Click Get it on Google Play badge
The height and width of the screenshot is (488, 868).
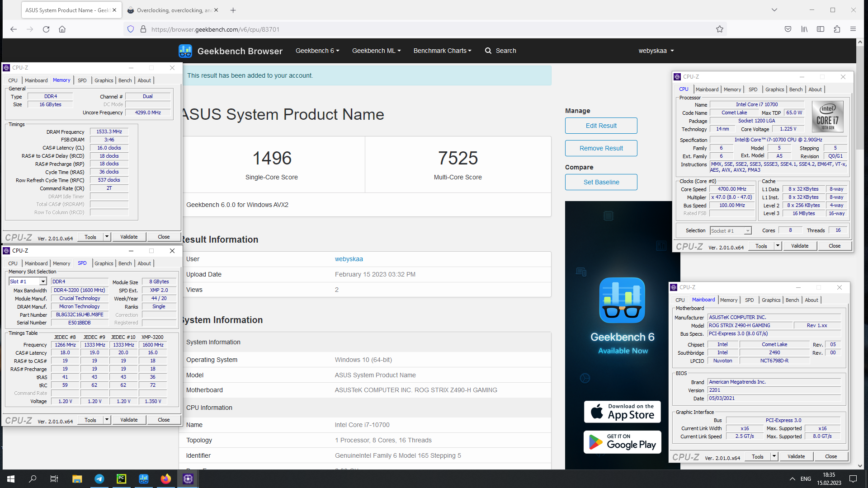click(622, 442)
